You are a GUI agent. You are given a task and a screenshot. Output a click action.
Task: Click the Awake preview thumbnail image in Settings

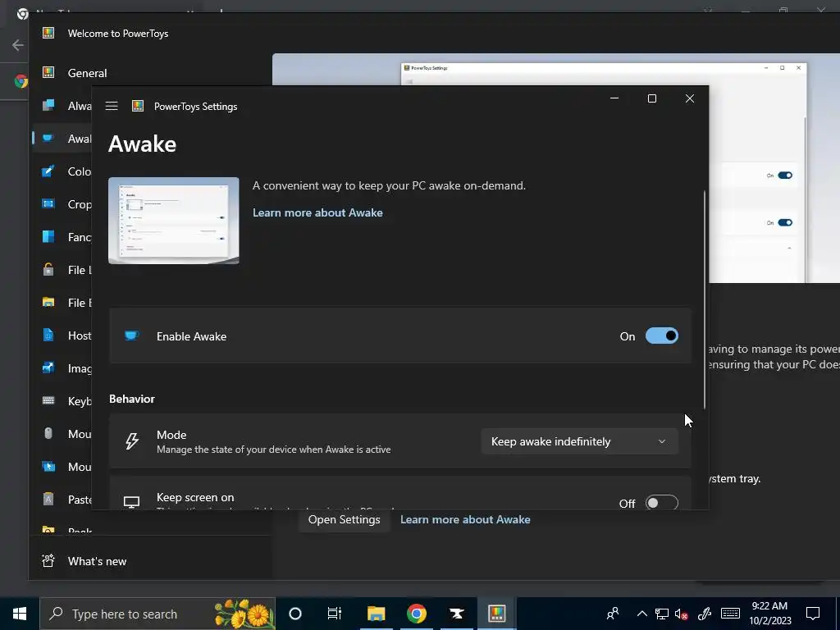point(174,221)
